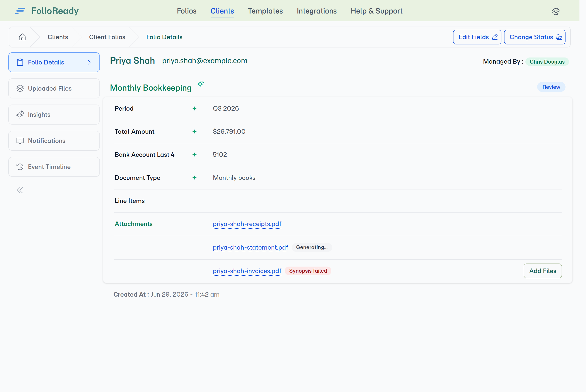This screenshot has width=586, height=392.
Task: Click the FolioReady brand name
Action: pyautogui.click(x=55, y=11)
